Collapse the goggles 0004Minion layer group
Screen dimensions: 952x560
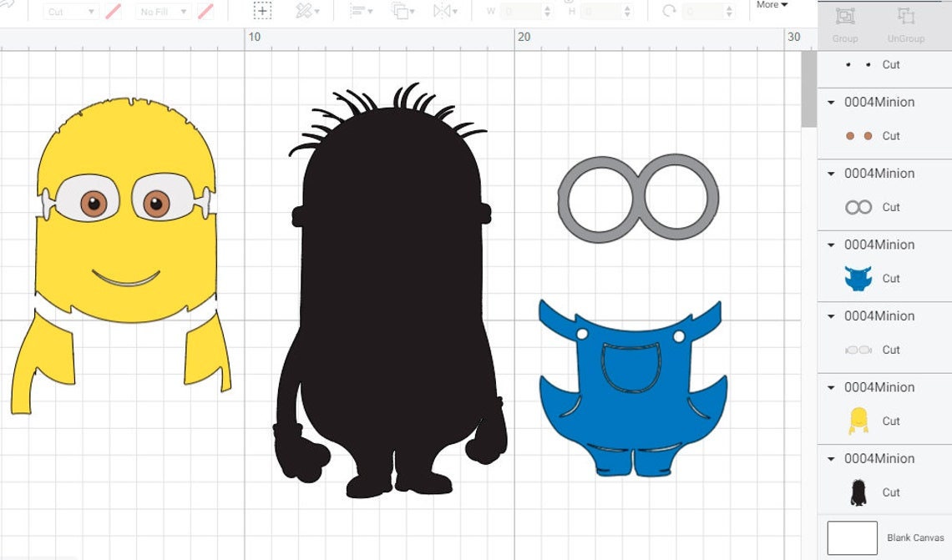click(x=830, y=173)
